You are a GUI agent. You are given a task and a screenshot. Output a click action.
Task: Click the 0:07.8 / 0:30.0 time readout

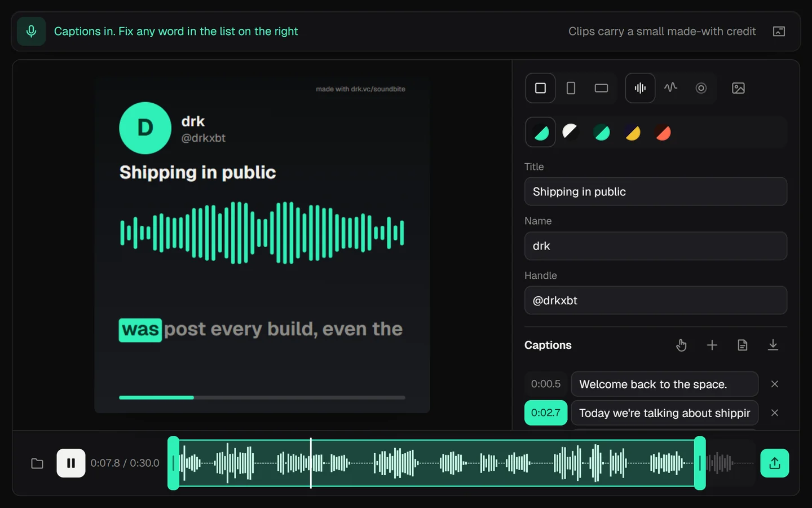point(125,463)
